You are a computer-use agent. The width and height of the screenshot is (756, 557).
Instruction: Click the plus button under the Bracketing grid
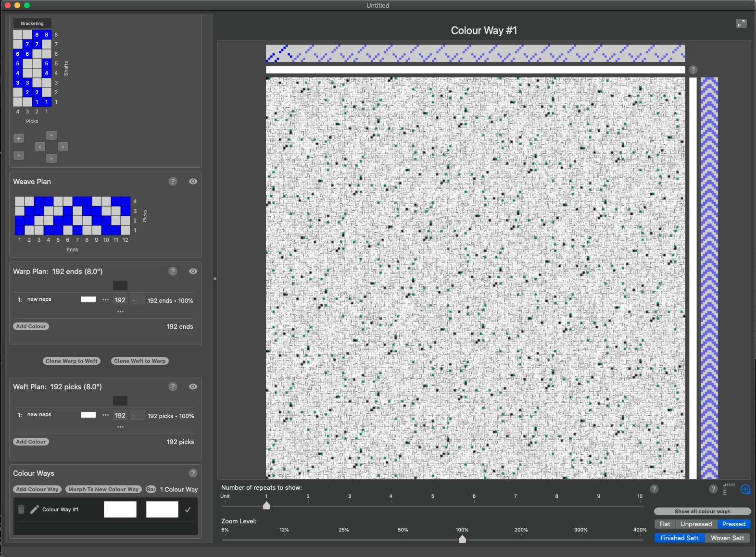pos(19,138)
